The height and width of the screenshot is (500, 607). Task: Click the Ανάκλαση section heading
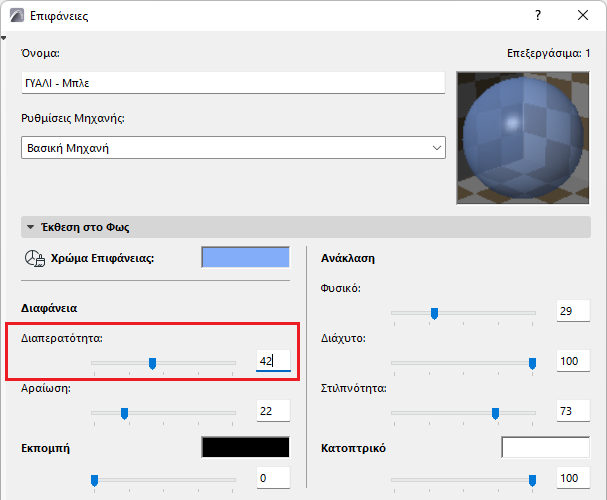[x=348, y=258]
